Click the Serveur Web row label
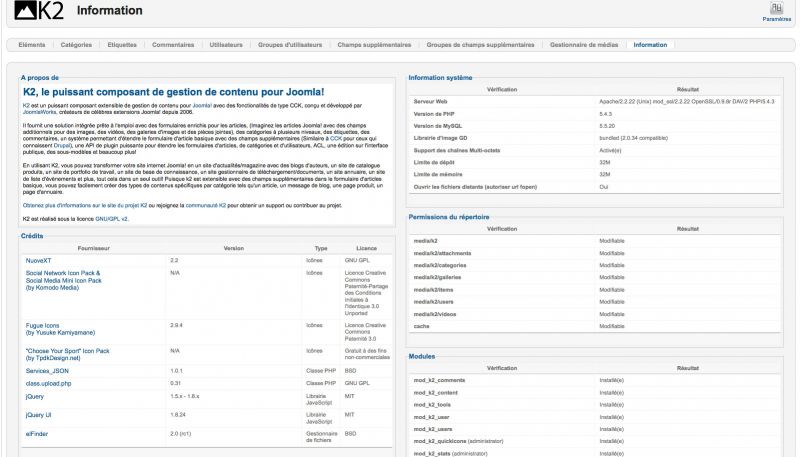The height and width of the screenshot is (457, 800). tap(430, 101)
